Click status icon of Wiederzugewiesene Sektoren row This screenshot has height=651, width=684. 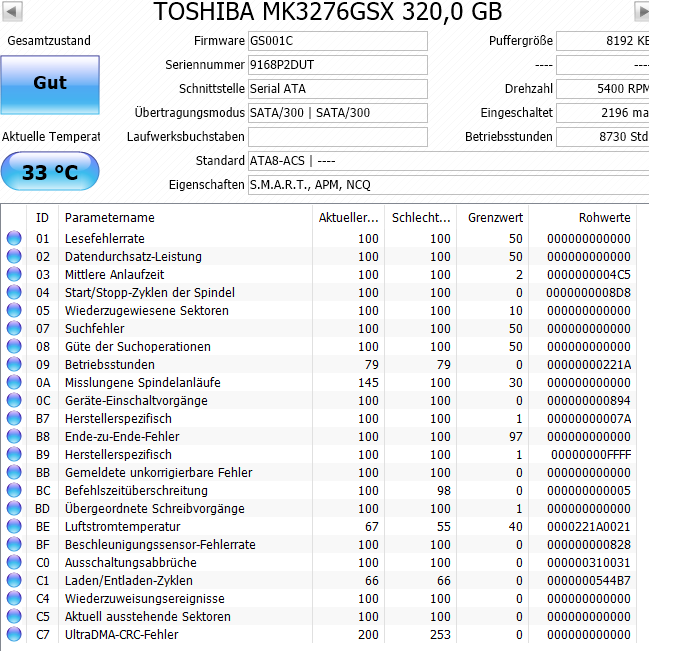click(14, 310)
